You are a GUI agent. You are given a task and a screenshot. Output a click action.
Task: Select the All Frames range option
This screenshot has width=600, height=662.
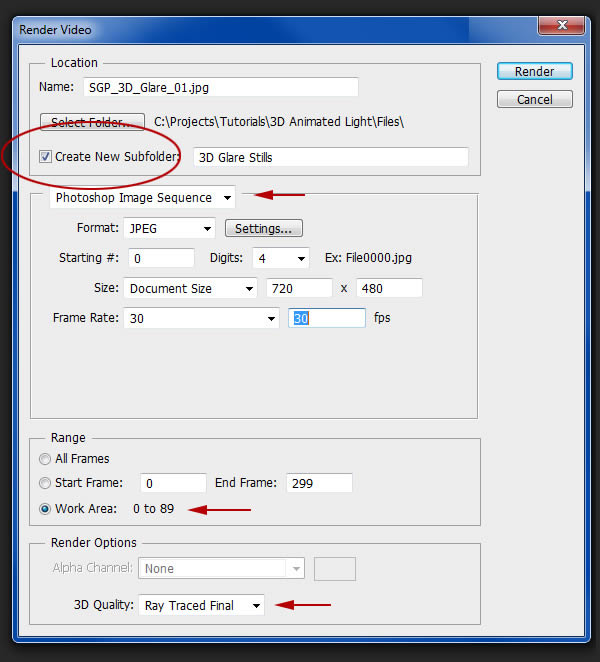point(45,459)
